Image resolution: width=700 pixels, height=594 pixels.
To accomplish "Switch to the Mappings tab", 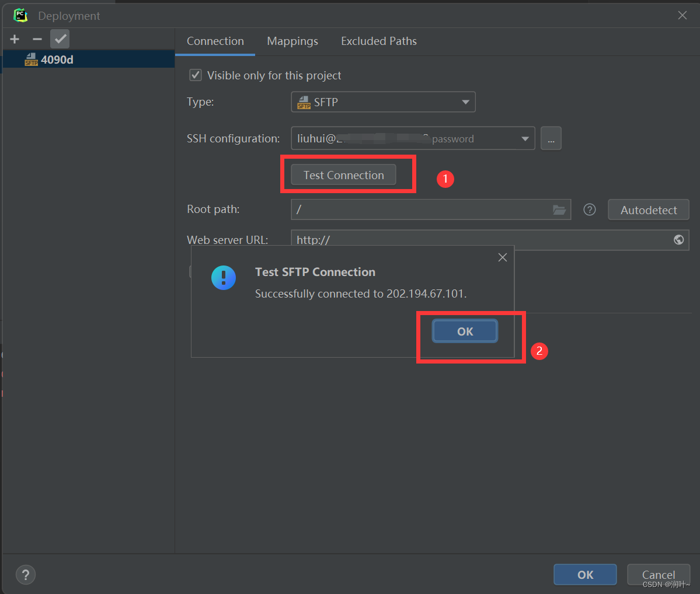I will tap(292, 41).
